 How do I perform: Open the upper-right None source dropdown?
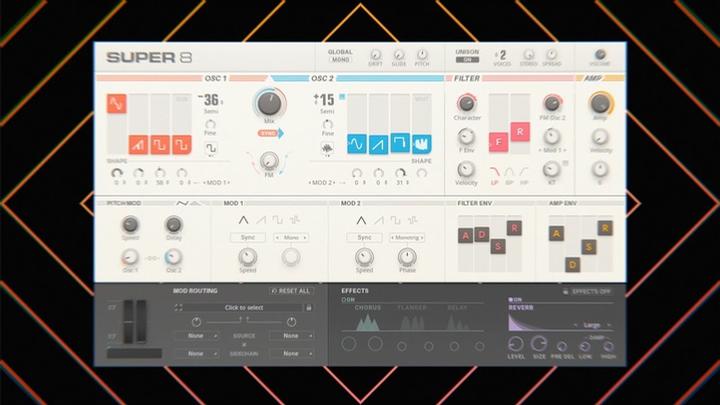(292, 336)
